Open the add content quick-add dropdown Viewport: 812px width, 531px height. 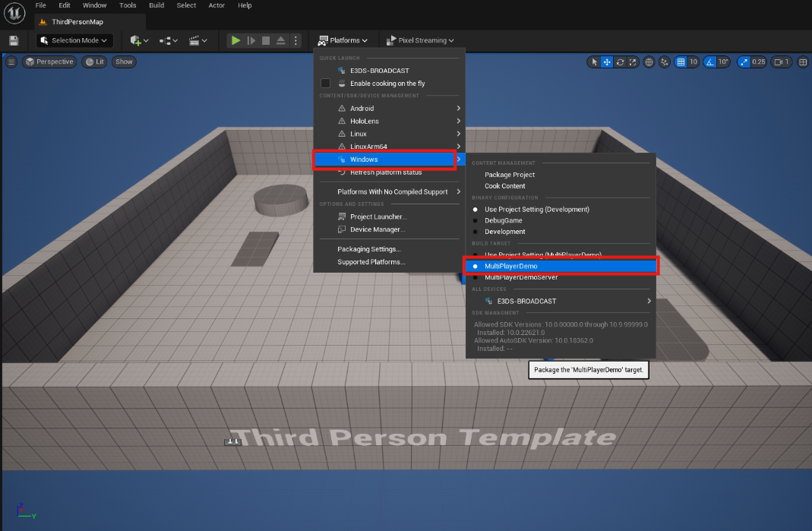tap(138, 40)
